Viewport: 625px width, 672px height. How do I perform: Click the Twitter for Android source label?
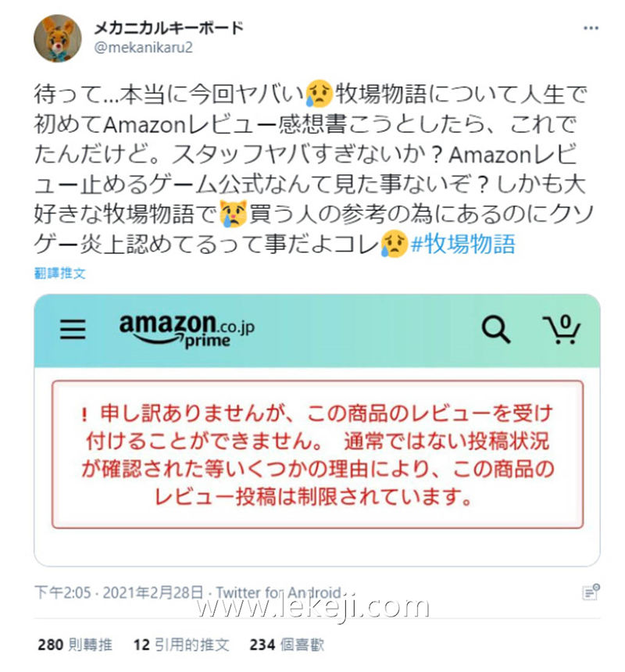278,592
